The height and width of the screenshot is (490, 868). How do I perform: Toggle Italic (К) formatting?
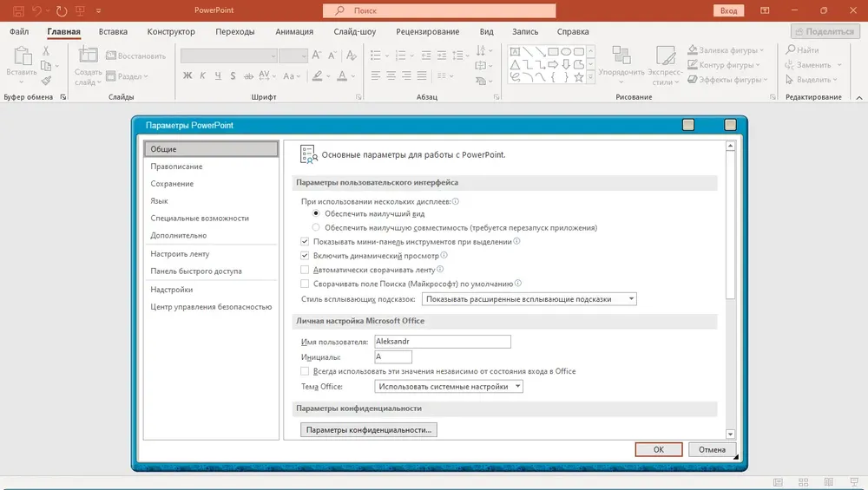(202, 75)
